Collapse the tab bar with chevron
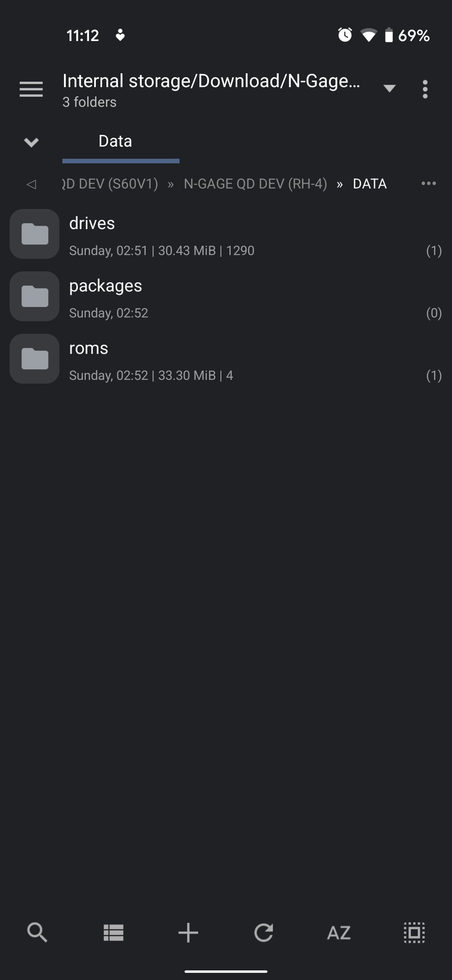This screenshot has height=980, width=452. coord(31,142)
